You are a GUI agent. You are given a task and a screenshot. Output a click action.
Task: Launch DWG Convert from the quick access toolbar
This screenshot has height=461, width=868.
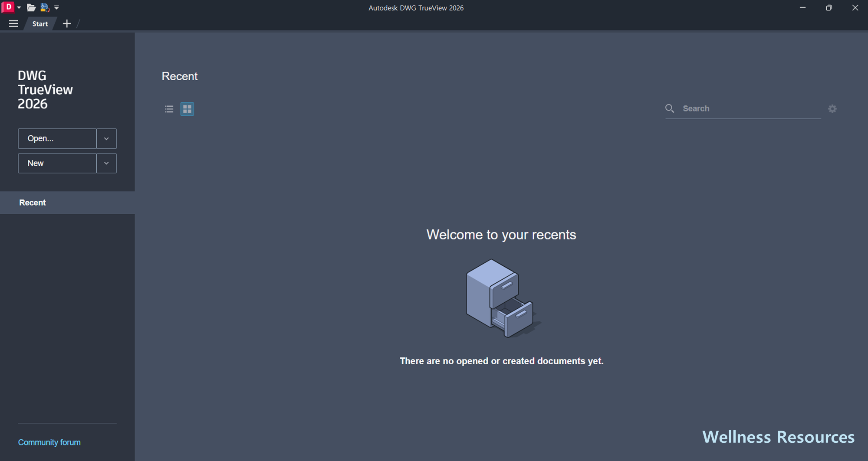click(45, 7)
